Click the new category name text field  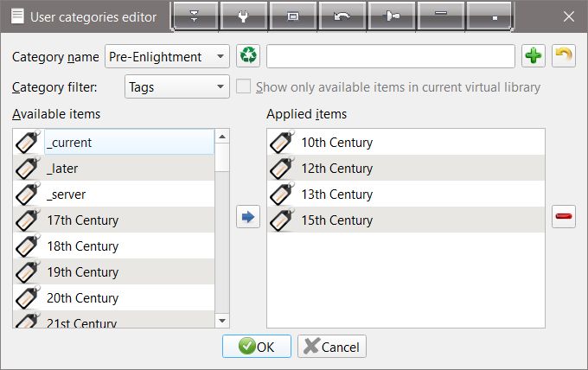391,56
